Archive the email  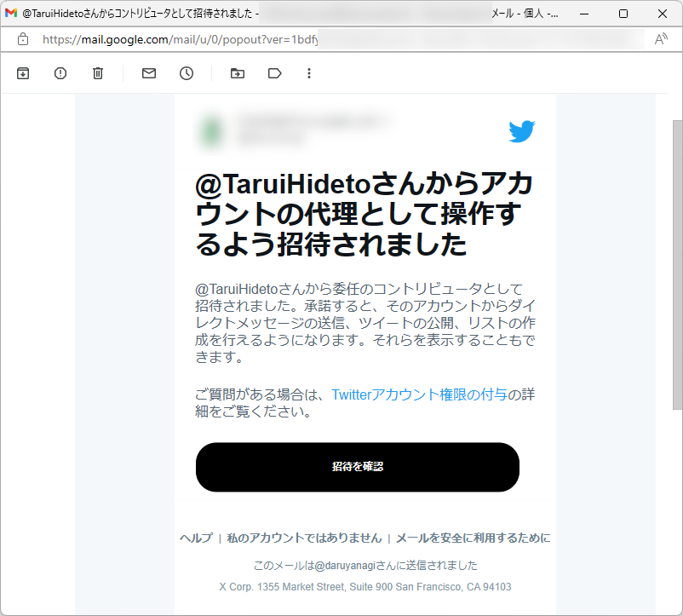(23, 73)
